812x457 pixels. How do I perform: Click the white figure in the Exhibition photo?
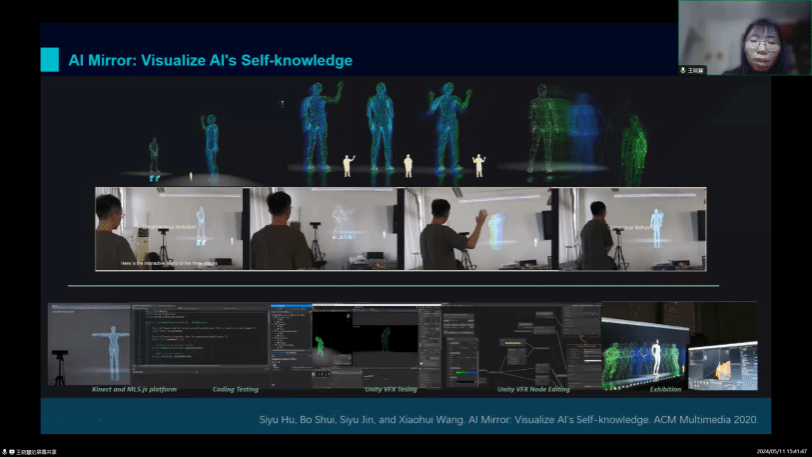coord(656,357)
